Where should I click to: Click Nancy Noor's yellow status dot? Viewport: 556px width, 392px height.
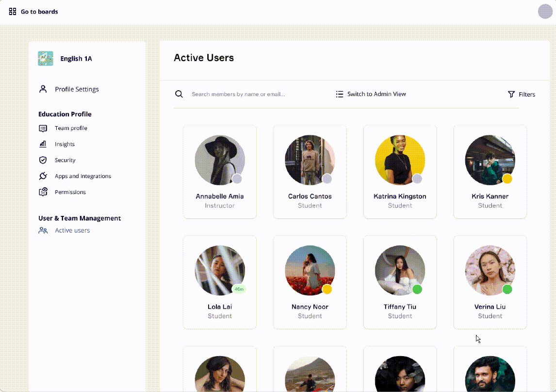point(327,289)
